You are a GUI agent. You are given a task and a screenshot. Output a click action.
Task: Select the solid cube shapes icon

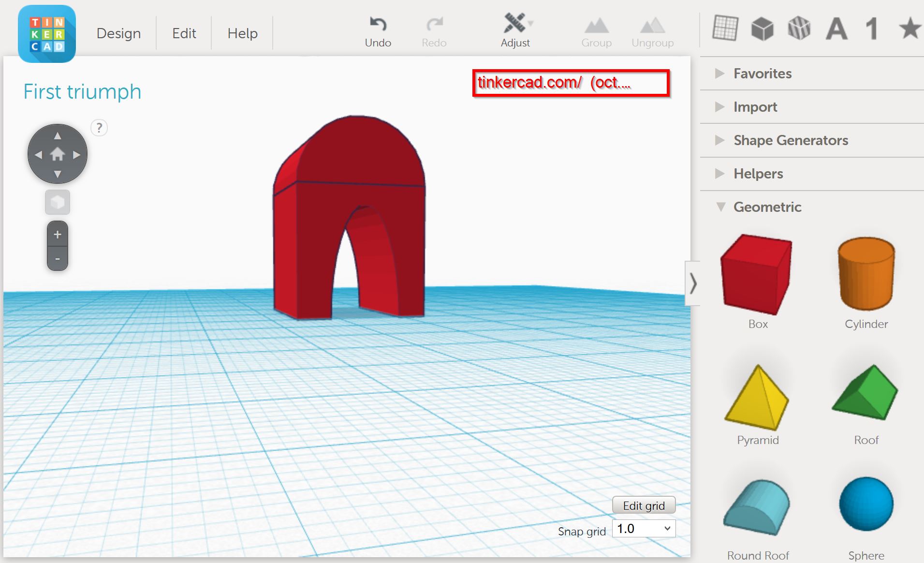763,29
